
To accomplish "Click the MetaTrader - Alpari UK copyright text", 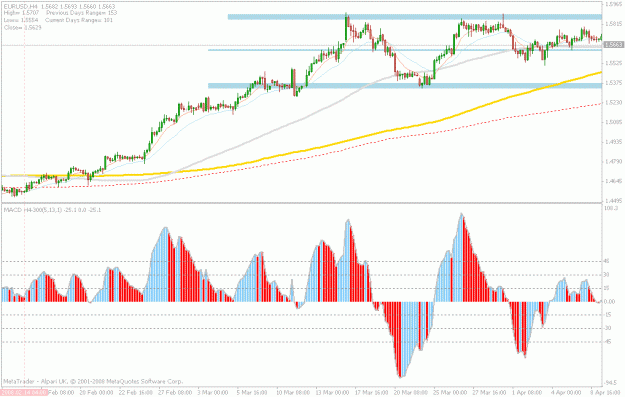I will coord(93,381).
